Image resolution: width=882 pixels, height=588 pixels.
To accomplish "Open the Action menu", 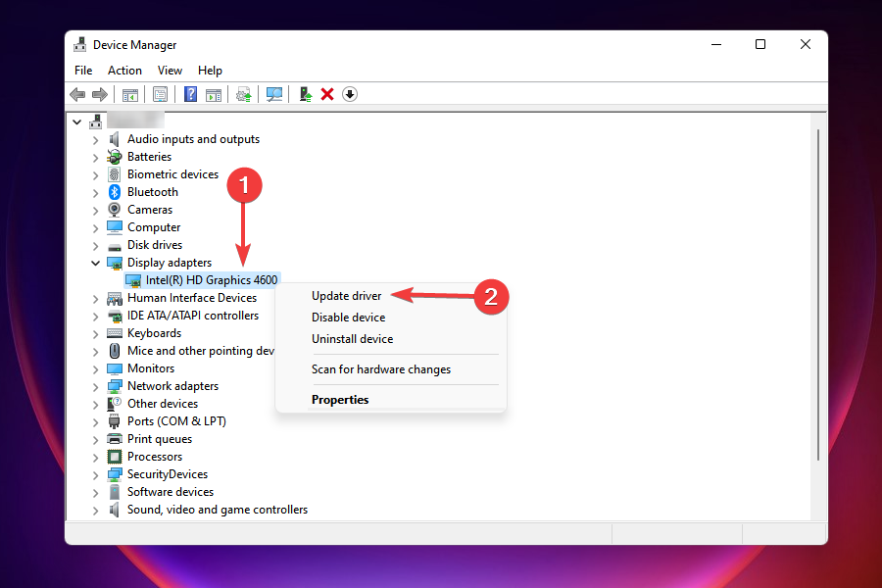I will pos(124,71).
